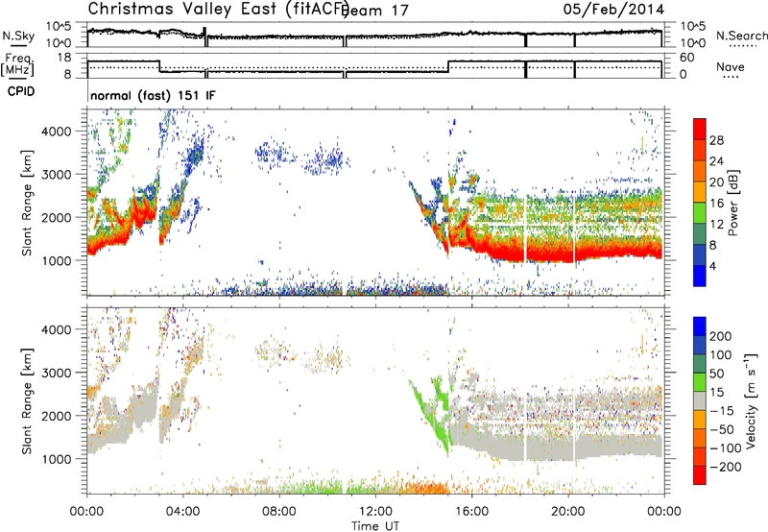Click the 04:00 time tick label
Image resolution: width=768 pixels, height=532 pixels.
tap(183, 512)
